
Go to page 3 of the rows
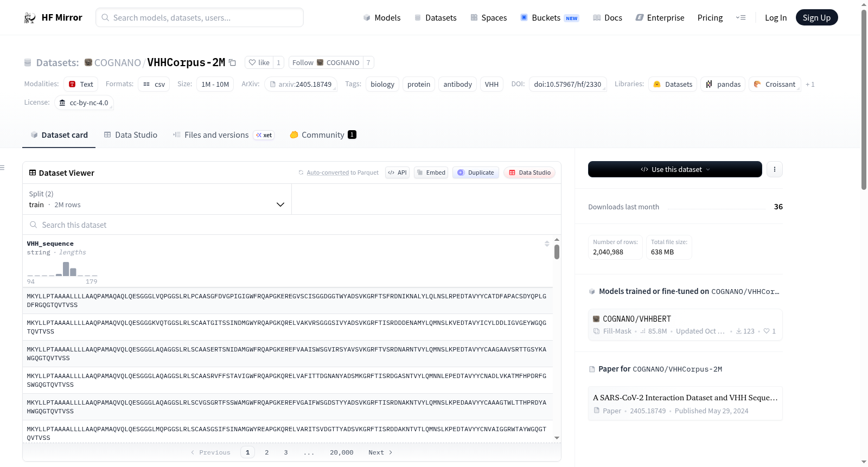click(286, 452)
